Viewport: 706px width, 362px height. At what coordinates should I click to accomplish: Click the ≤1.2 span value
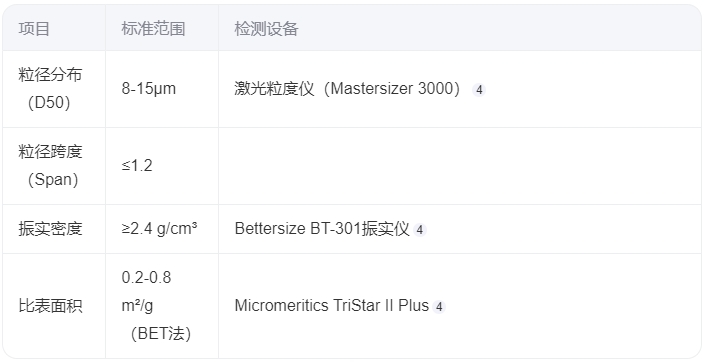pyautogui.click(x=137, y=166)
